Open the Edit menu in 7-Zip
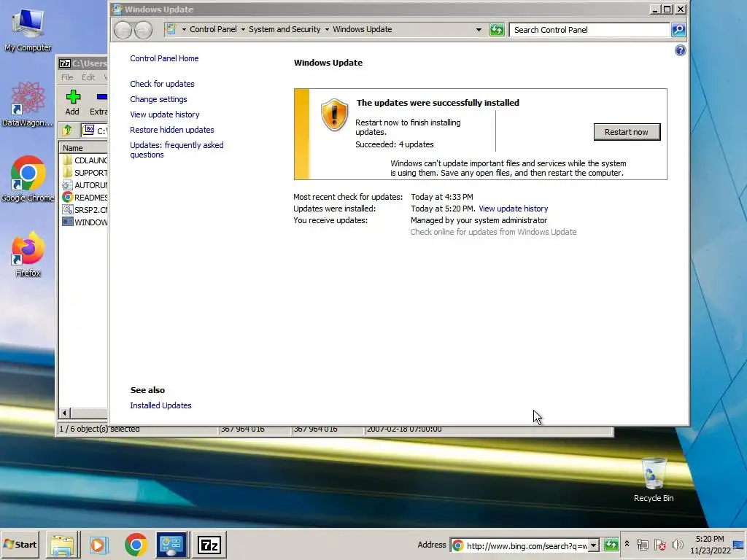The height and width of the screenshot is (560, 747). click(x=88, y=77)
